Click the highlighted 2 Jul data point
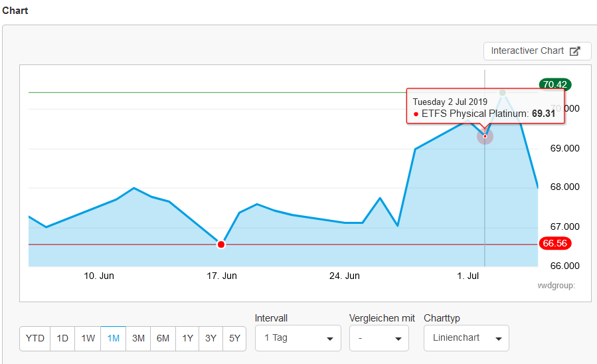597x364 pixels. click(485, 136)
